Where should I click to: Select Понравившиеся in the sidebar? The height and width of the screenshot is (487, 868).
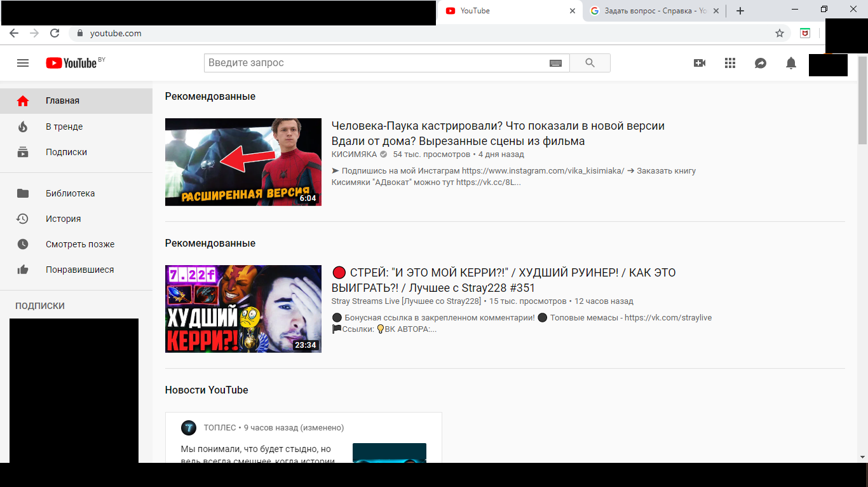click(x=76, y=270)
